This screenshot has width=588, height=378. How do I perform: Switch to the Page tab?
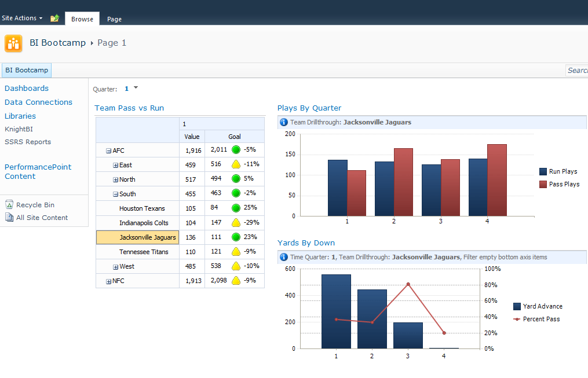click(x=114, y=19)
